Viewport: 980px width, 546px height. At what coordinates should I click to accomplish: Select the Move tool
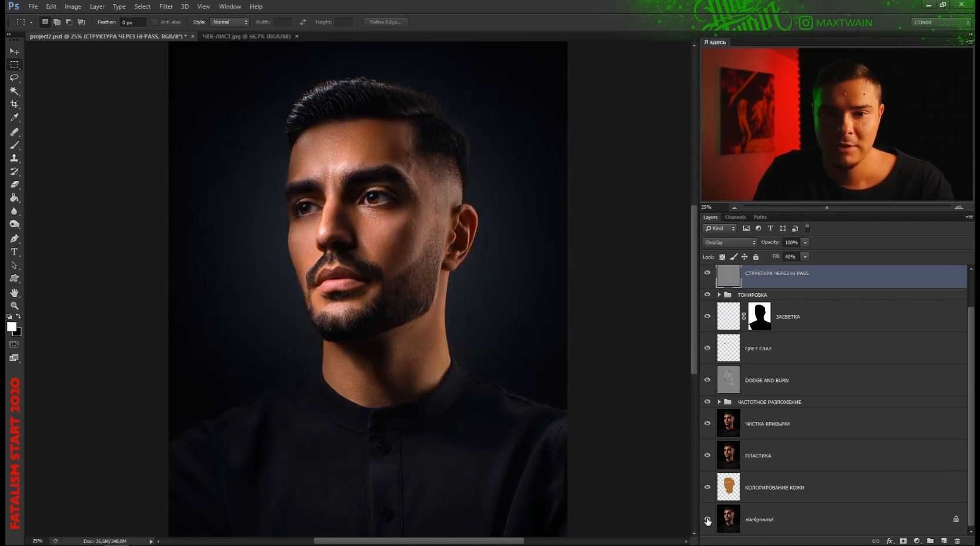[14, 51]
